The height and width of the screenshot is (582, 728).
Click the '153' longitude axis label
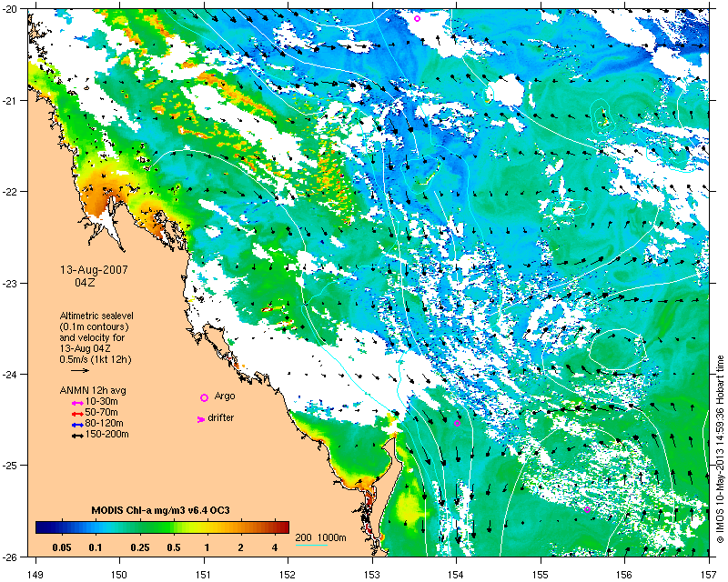[x=372, y=575]
